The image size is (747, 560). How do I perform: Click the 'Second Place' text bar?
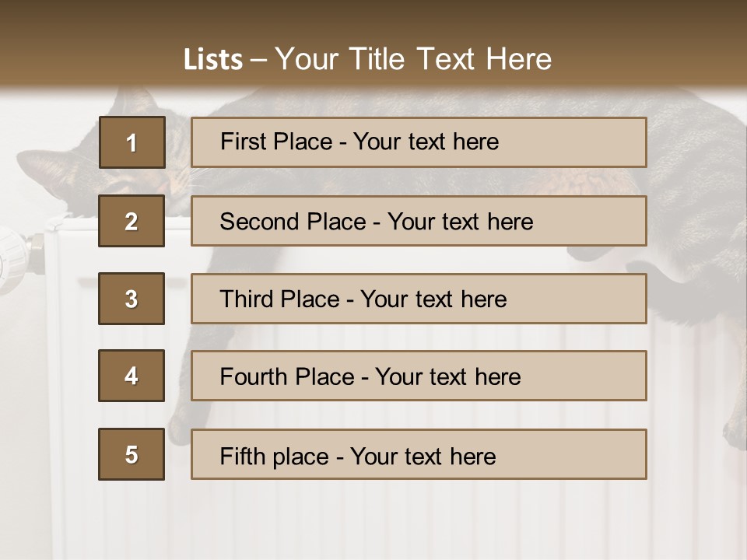click(419, 221)
